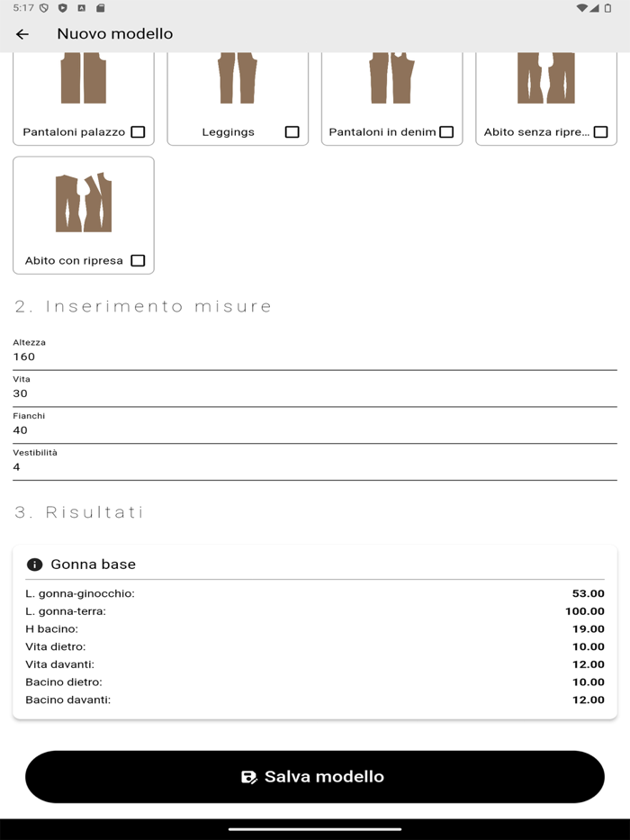
Task: Edit the Altezza measurement field
Action: click(315, 357)
